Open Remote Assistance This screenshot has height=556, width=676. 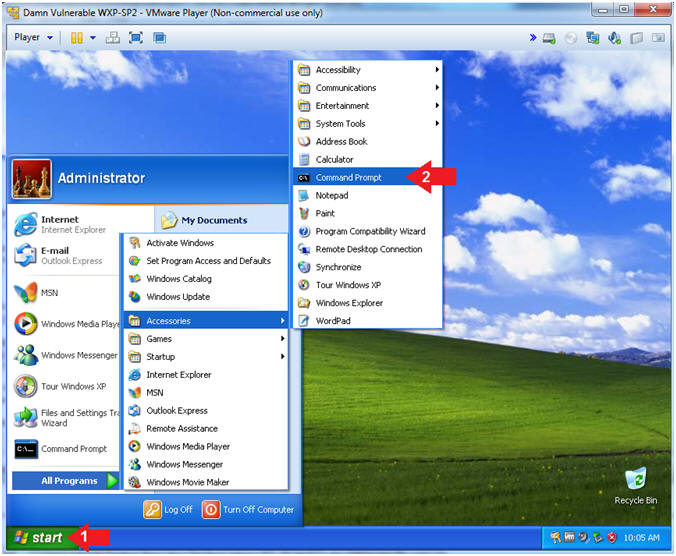pos(206,429)
